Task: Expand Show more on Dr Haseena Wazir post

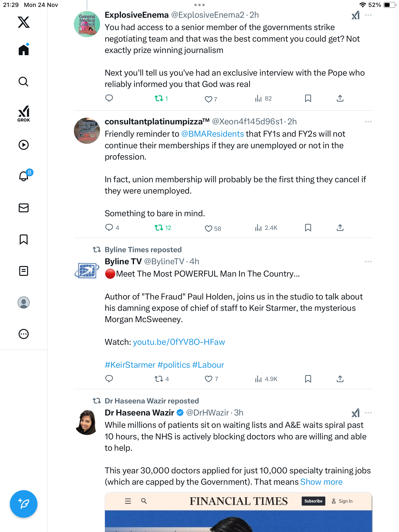Action: 321,482
